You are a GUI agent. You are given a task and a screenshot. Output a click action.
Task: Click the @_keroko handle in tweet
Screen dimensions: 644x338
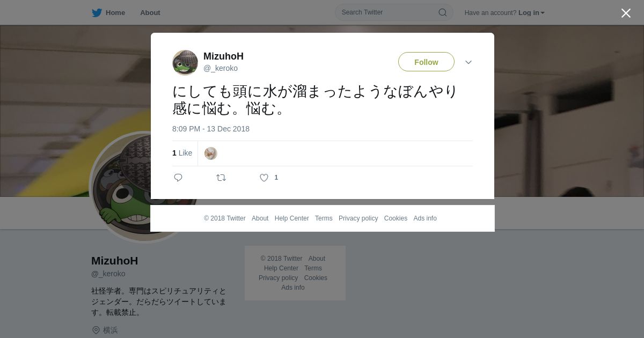221,68
